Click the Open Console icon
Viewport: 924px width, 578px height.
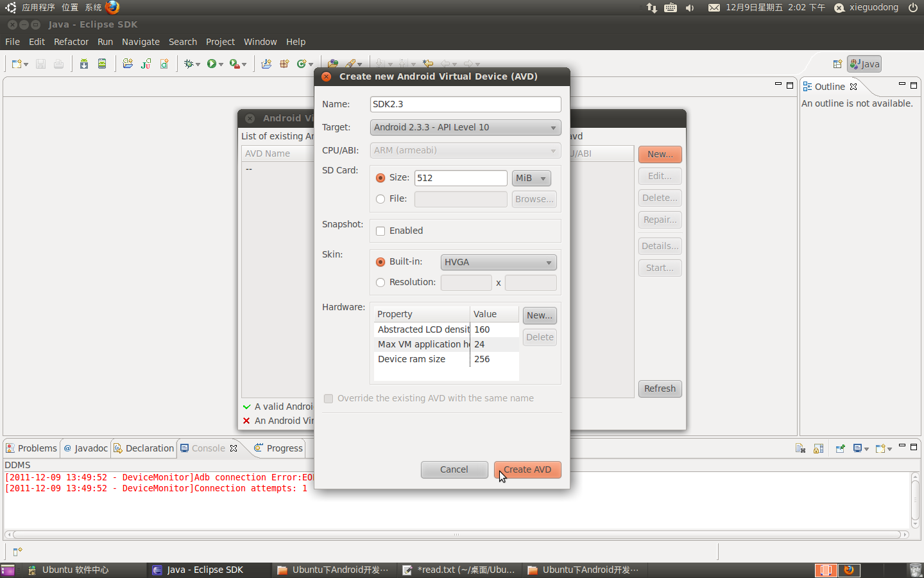coord(880,448)
